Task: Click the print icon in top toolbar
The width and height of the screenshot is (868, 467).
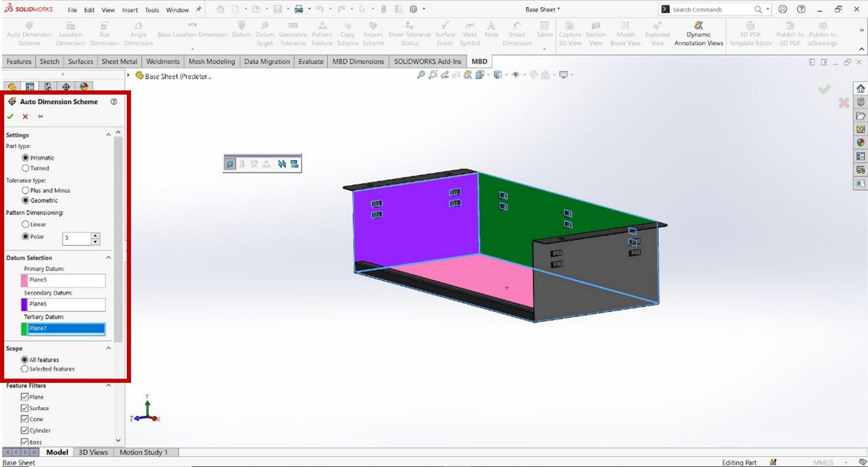Action: tap(299, 9)
